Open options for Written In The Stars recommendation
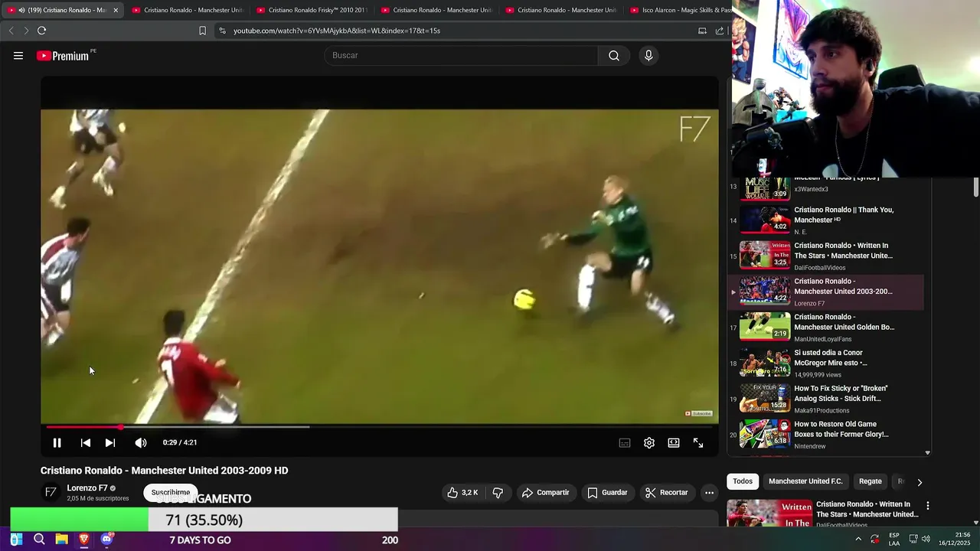Screen dimensions: 980x551 [928, 506]
